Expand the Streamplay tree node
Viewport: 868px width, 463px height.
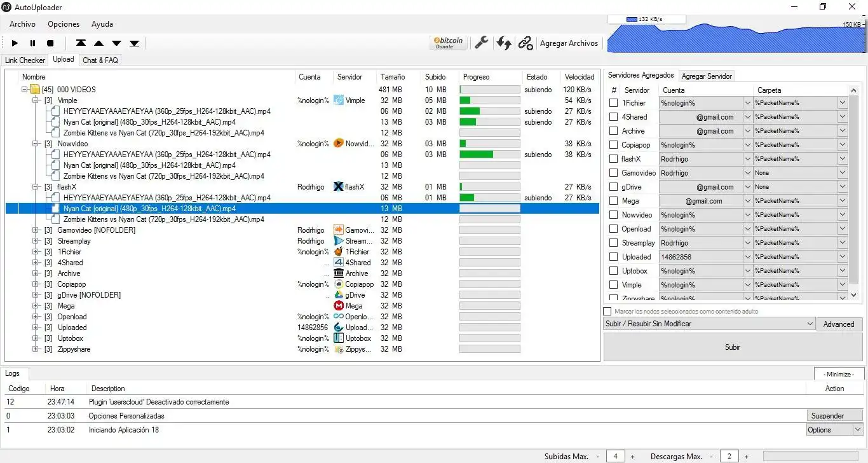[36, 241]
